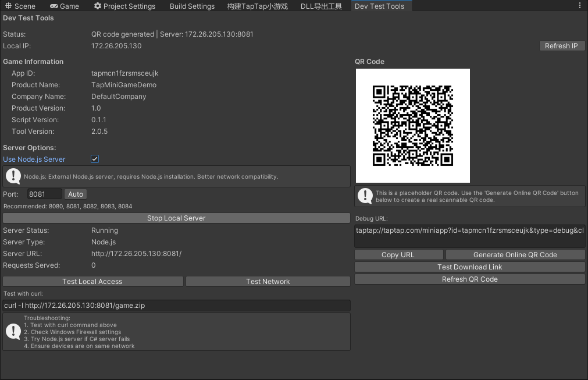Click Refresh QR Code button
588x380 pixels.
[x=469, y=279]
